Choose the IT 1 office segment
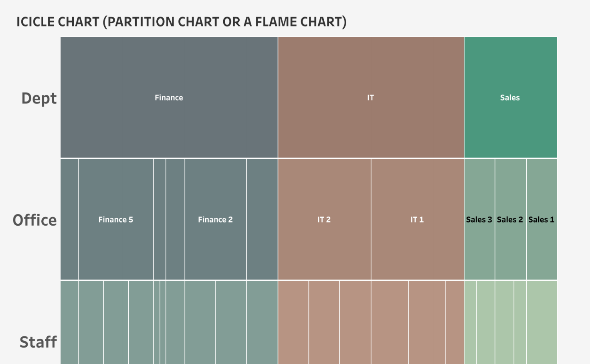Viewport: 590px width, 364px height. click(x=417, y=219)
